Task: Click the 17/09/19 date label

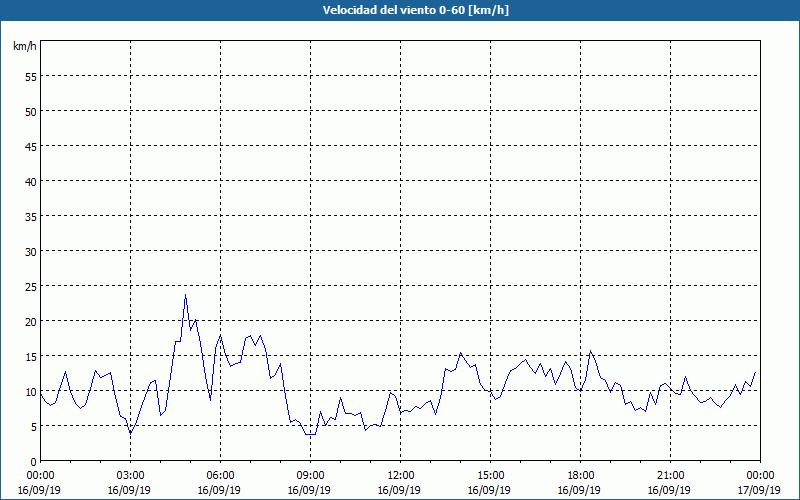Action: pyautogui.click(x=759, y=490)
